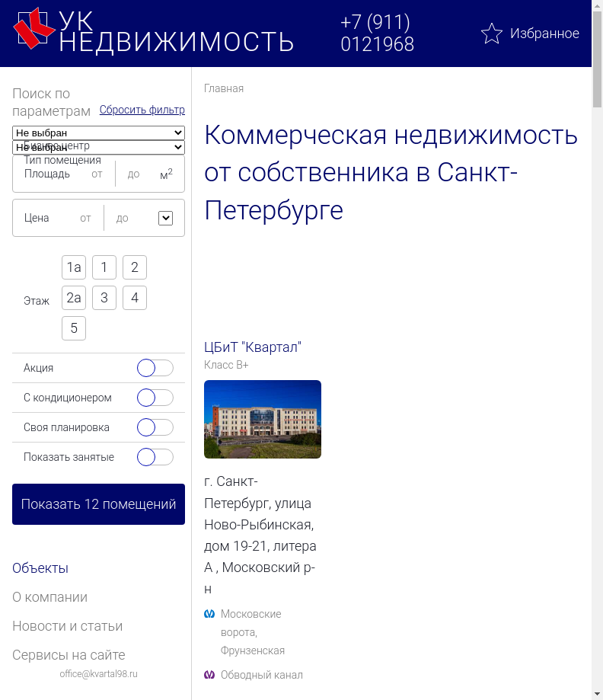Turn on Своя планировка toggle

(x=155, y=427)
